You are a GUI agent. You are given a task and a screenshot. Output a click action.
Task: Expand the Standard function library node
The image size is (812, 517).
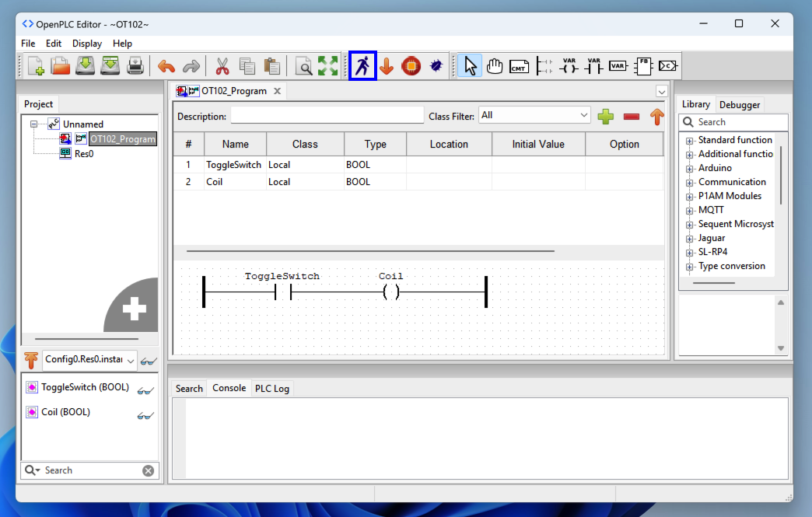[x=690, y=141]
